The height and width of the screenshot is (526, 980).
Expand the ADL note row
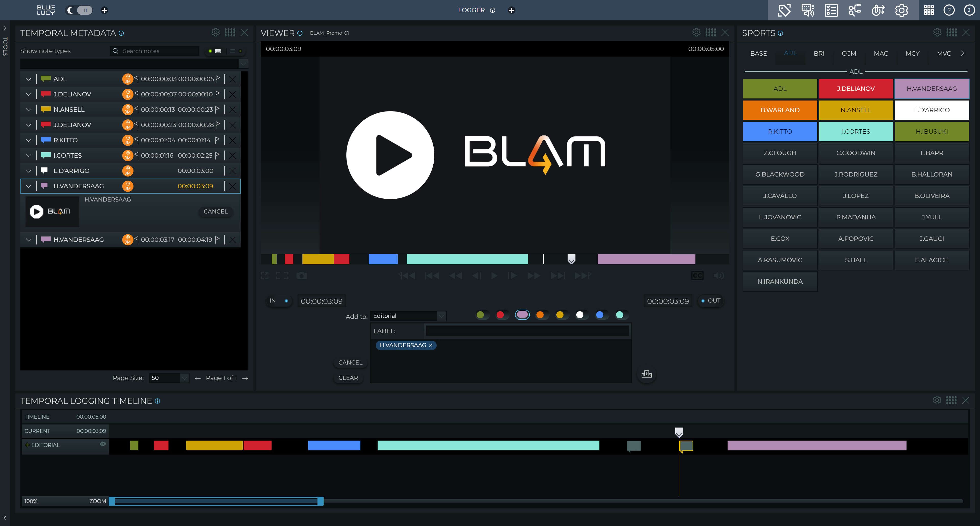tap(29, 79)
